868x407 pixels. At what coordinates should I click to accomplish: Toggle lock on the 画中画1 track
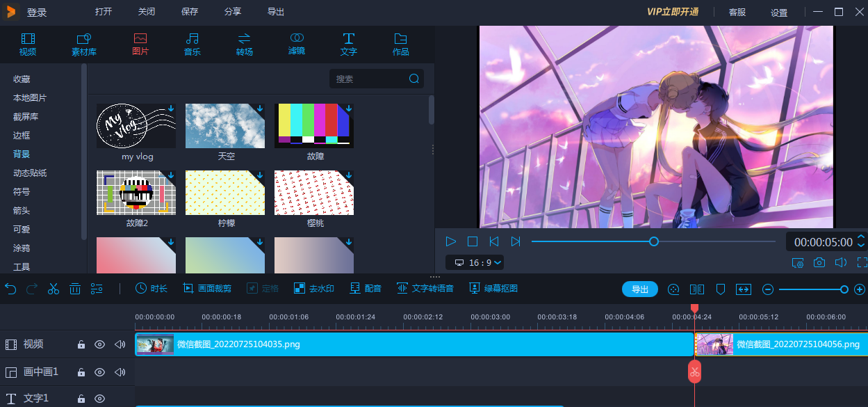tap(81, 372)
